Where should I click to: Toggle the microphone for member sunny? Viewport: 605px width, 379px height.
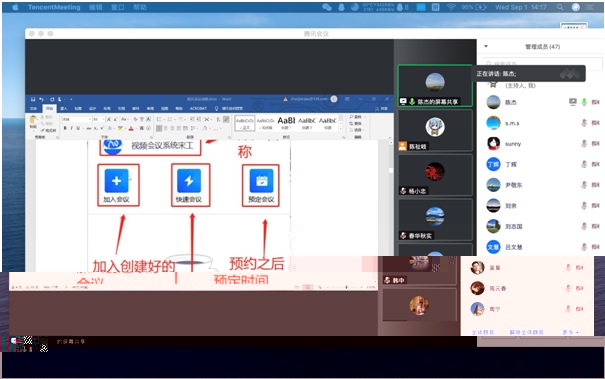point(584,144)
